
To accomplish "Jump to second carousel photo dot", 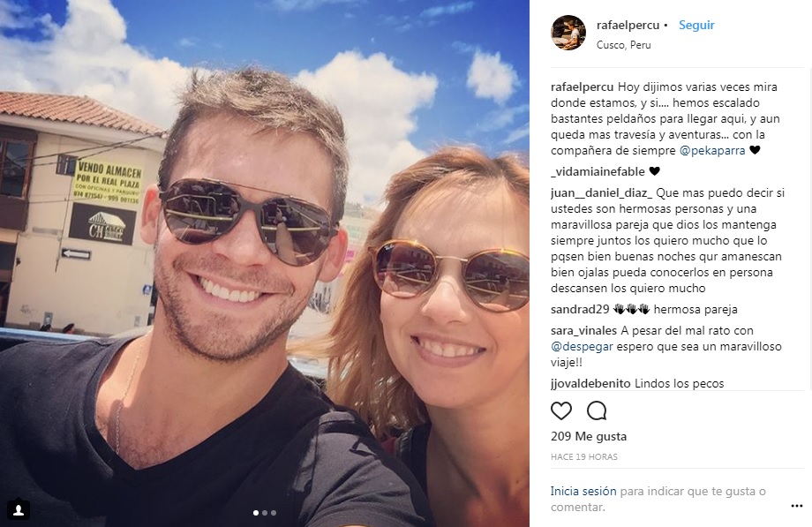I will (265, 513).
